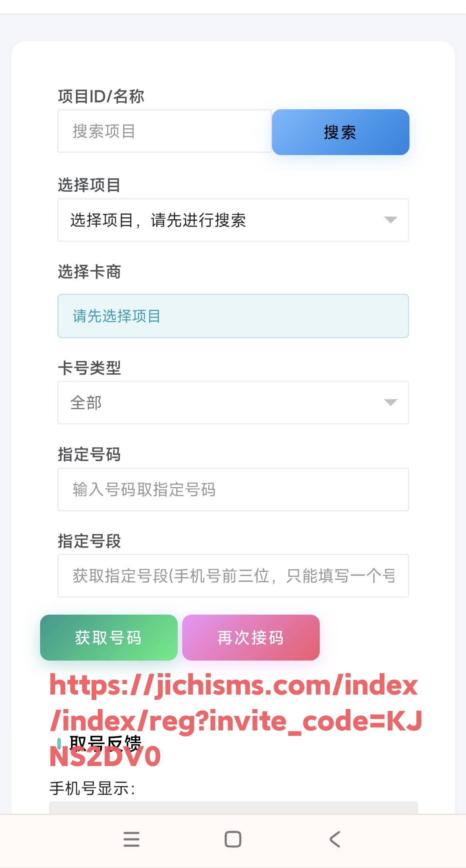Tap the Android back arrow icon

pos(335,839)
